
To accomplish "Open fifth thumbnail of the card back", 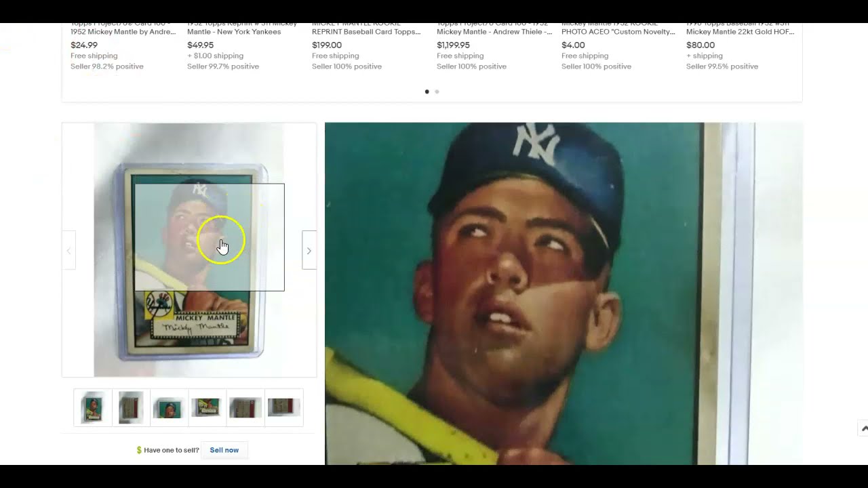I will [x=245, y=407].
